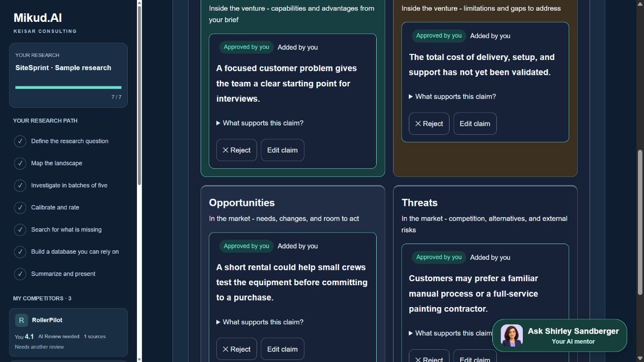Screen dimensions: 644x362
Task: Click the check icon beside Define the research question
Action: [x=20, y=141]
